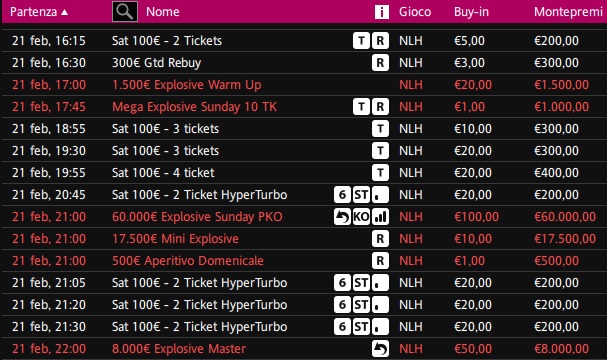Select the 19:30 Sat 100€ 3 tickets row
Screen dimensions: 607x360
click(304, 151)
